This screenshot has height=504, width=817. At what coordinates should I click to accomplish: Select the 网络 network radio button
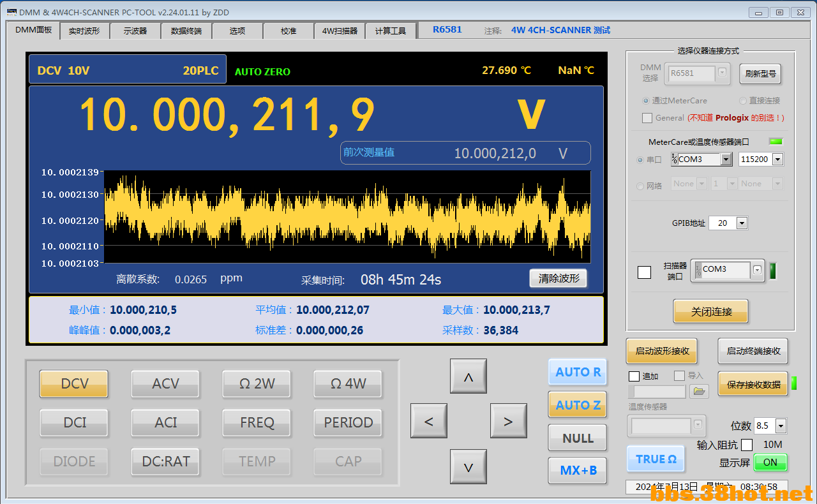pyautogui.click(x=640, y=186)
